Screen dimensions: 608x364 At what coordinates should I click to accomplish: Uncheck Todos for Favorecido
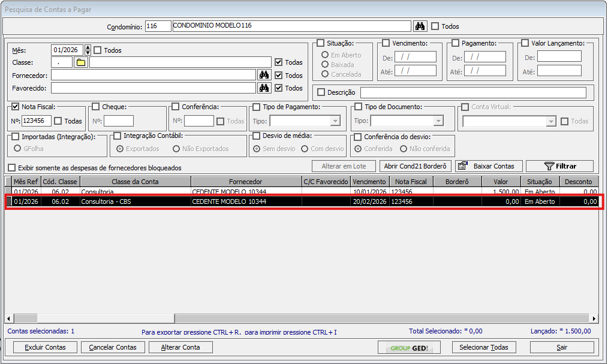[x=278, y=88]
